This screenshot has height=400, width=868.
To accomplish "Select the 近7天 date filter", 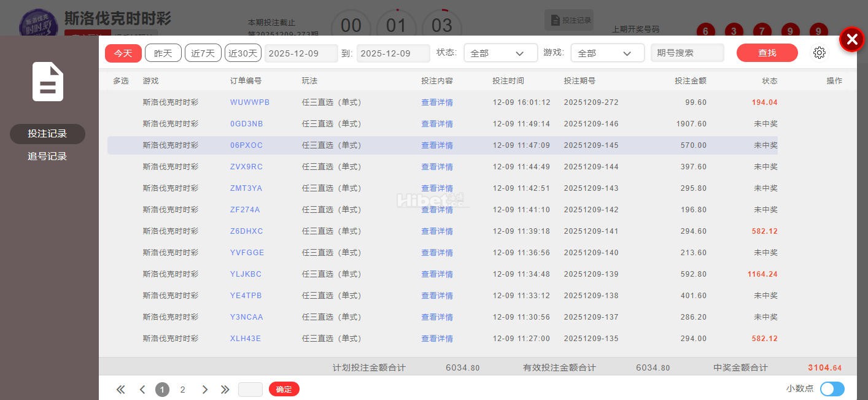I will click(203, 53).
